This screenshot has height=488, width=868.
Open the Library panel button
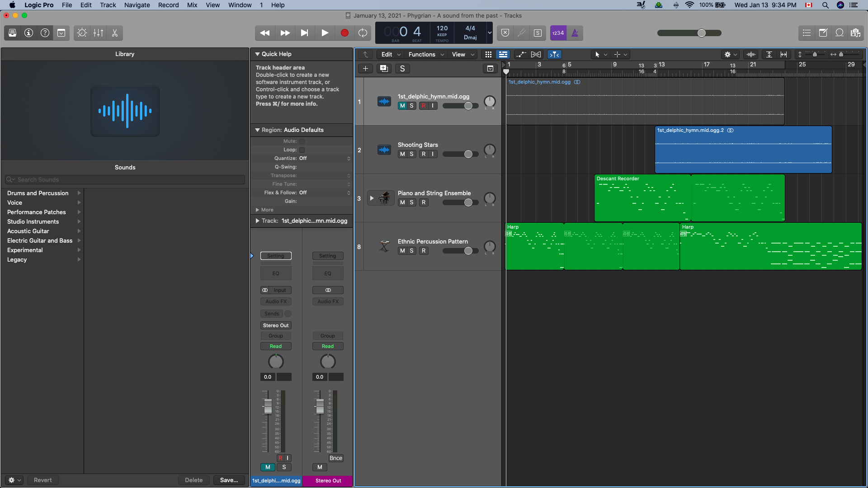pos(13,33)
